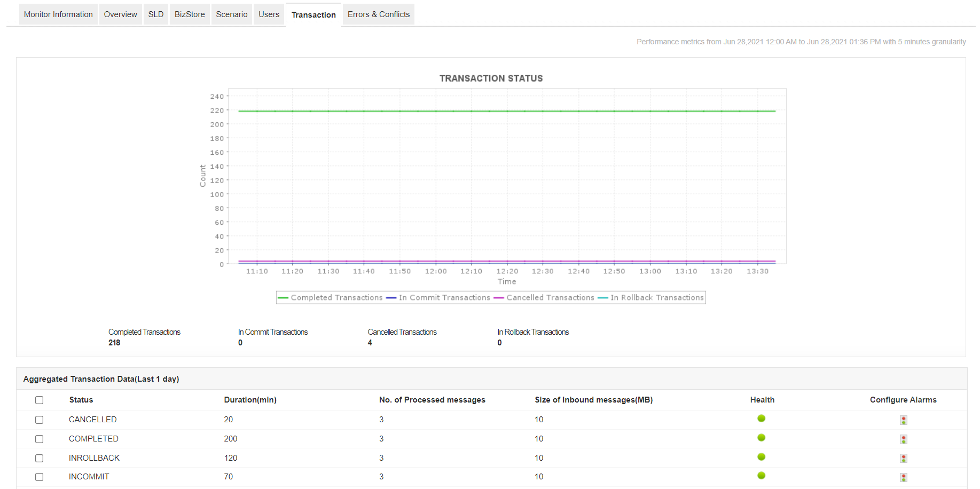980x489 pixels.
Task: Click green health dot for INCOMMIT
Action: 761,476
